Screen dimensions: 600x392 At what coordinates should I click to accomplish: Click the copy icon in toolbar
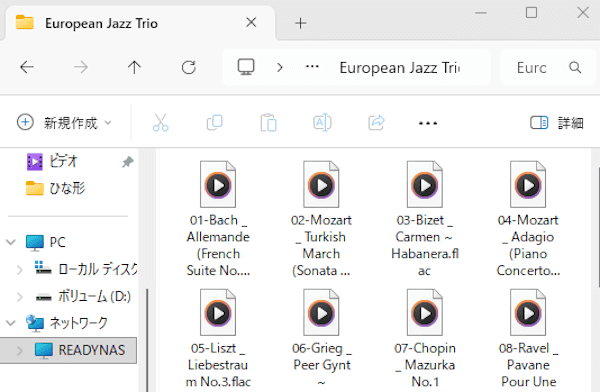click(214, 122)
